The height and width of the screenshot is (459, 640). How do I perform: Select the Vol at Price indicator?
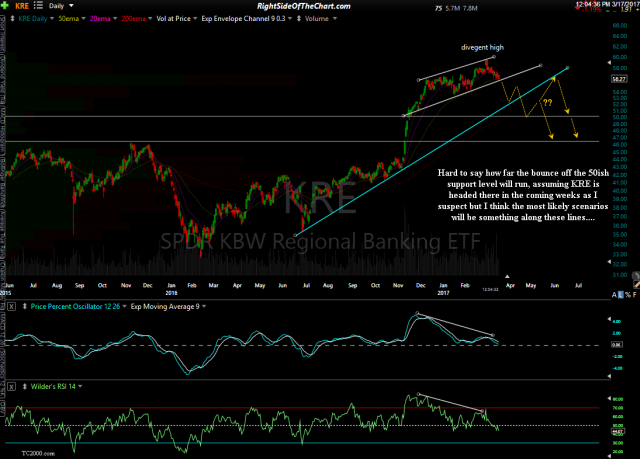pos(173,18)
